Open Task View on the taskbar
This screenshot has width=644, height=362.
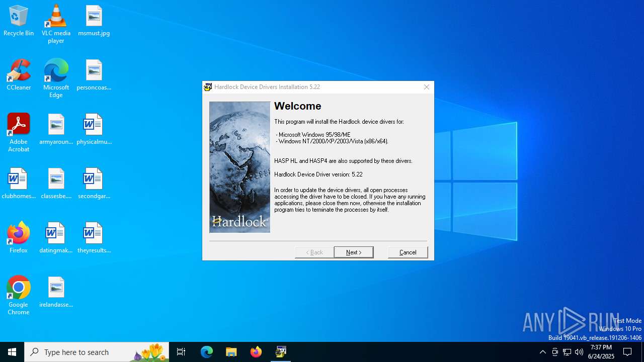(181, 352)
